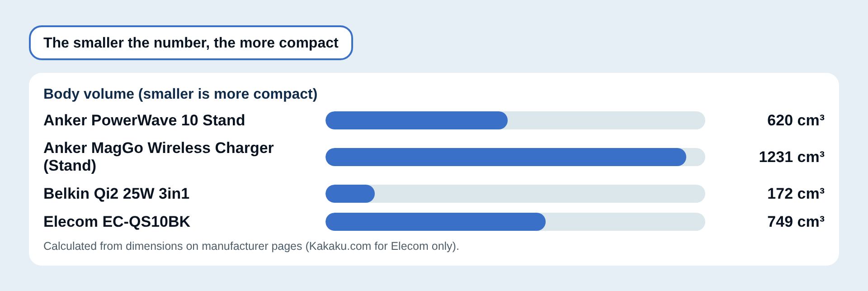The width and height of the screenshot is (868, 291).
Task: Click the word Kakaku.com in the footnote
Action: 340,246
